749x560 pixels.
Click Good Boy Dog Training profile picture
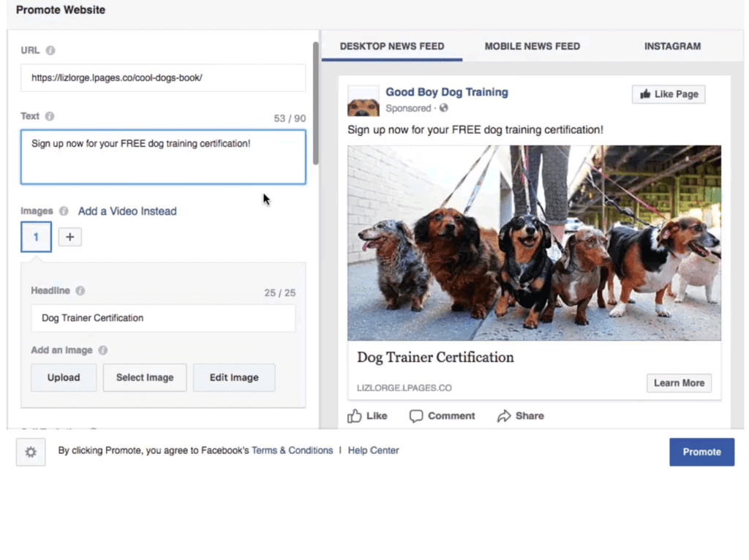(363, 101)
